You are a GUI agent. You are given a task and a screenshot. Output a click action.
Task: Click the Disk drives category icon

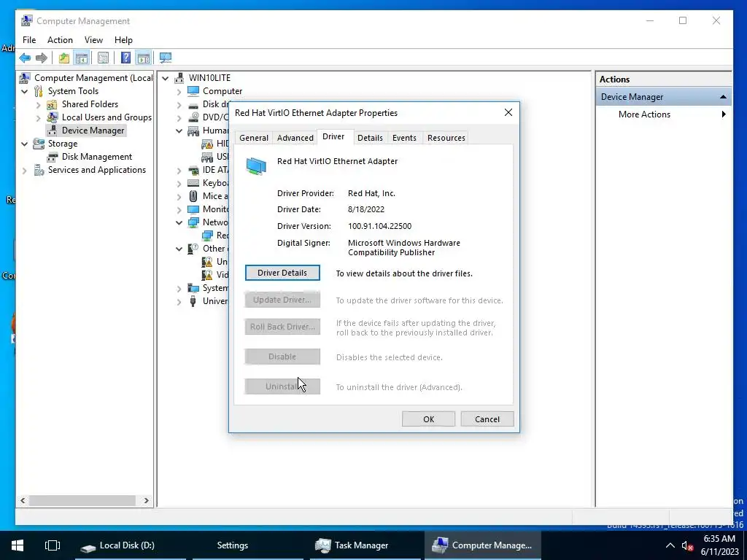(193, 104)
